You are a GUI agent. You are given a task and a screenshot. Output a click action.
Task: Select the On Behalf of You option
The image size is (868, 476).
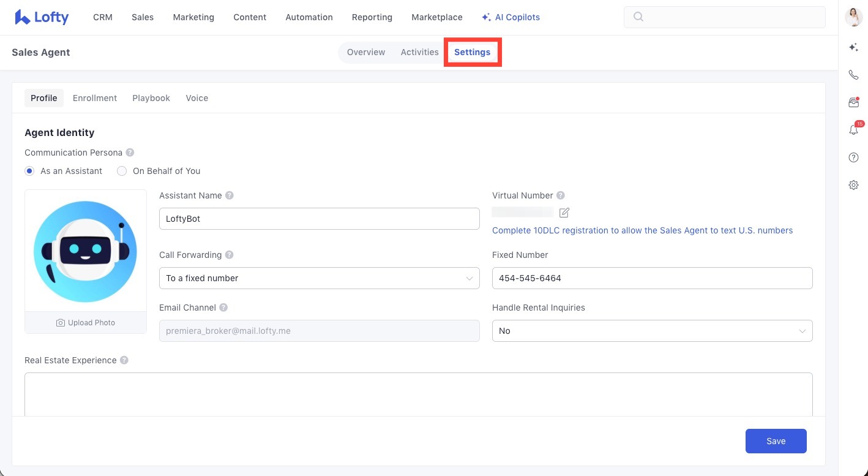[122, 171]
